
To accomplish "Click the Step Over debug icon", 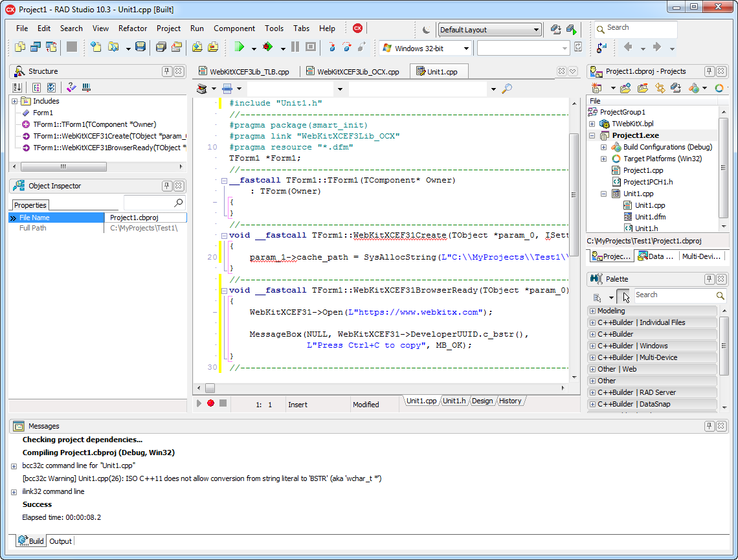I will click(347, 47).
